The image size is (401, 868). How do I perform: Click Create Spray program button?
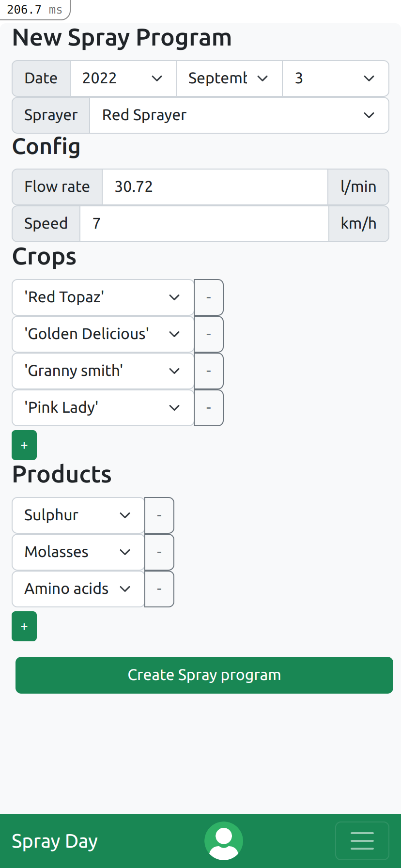pyautogui.click(x=204, y=675)
